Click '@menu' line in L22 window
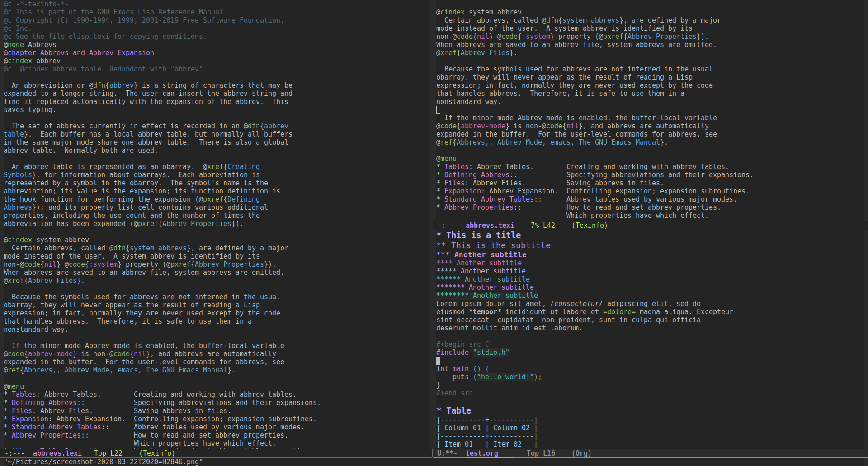Viewport: 868px width, 466px height. click(x=14, y=386)
